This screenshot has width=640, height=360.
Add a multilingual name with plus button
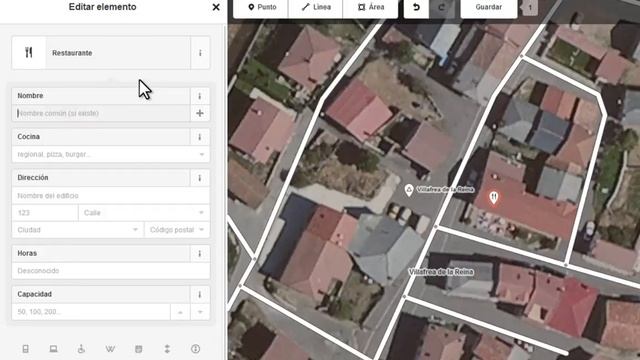pos(200,113)
